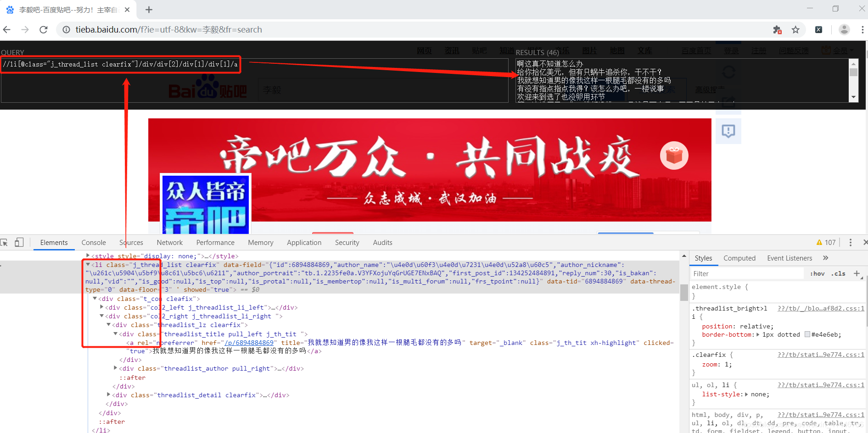Collapse the col2_right j_threadlist_li_right div

click(101, 316)
